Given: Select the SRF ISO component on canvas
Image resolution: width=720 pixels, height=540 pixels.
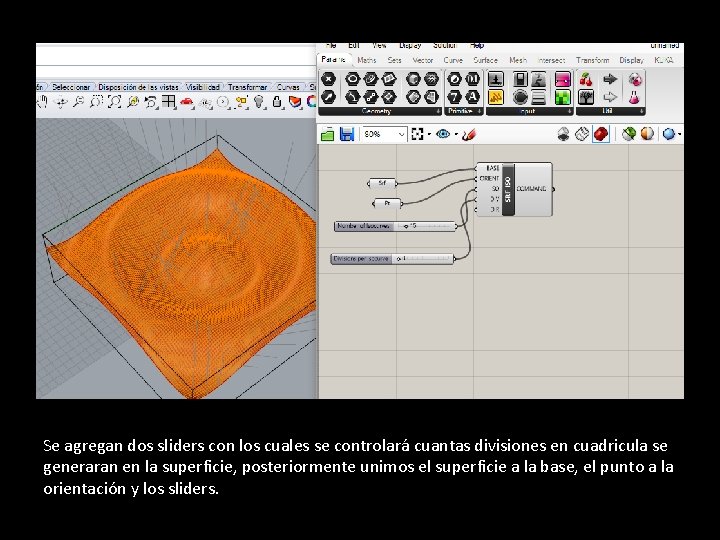Looking at the screenshot, I should coord(514,189).
